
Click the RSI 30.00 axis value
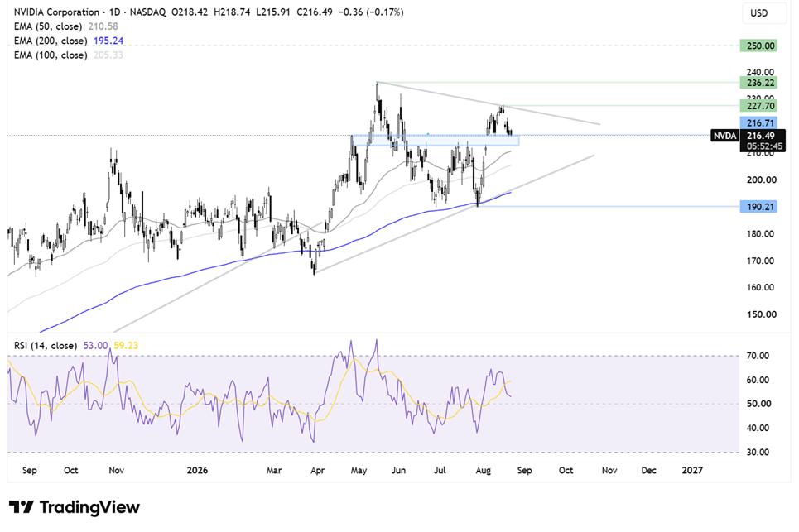coord(758,452)
